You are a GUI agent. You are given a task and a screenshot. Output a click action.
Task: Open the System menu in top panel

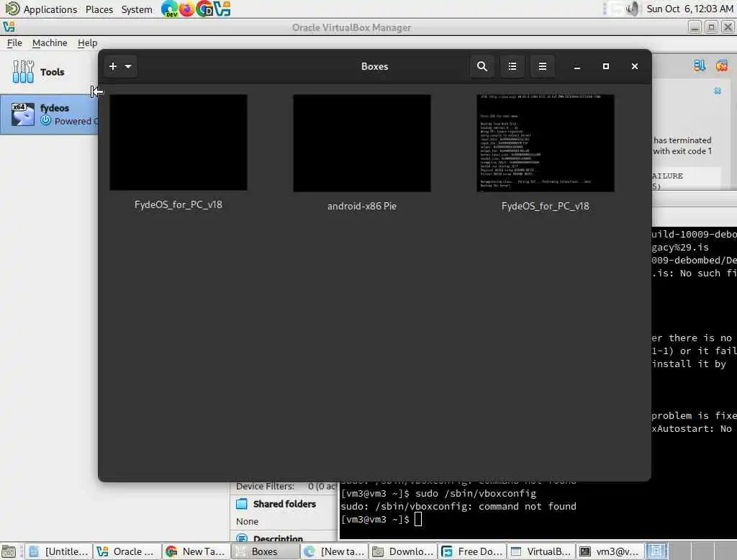[x=137, y=9]
